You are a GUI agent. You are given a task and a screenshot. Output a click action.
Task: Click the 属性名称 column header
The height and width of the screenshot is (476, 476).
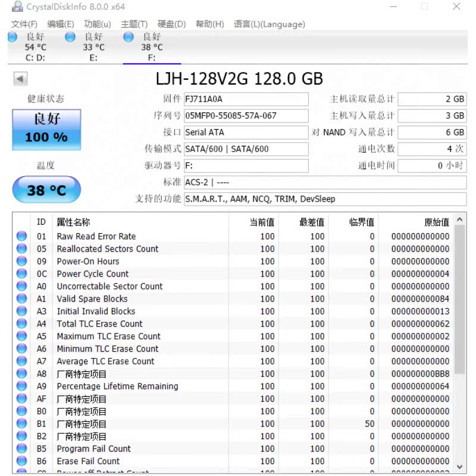(140, 222)
